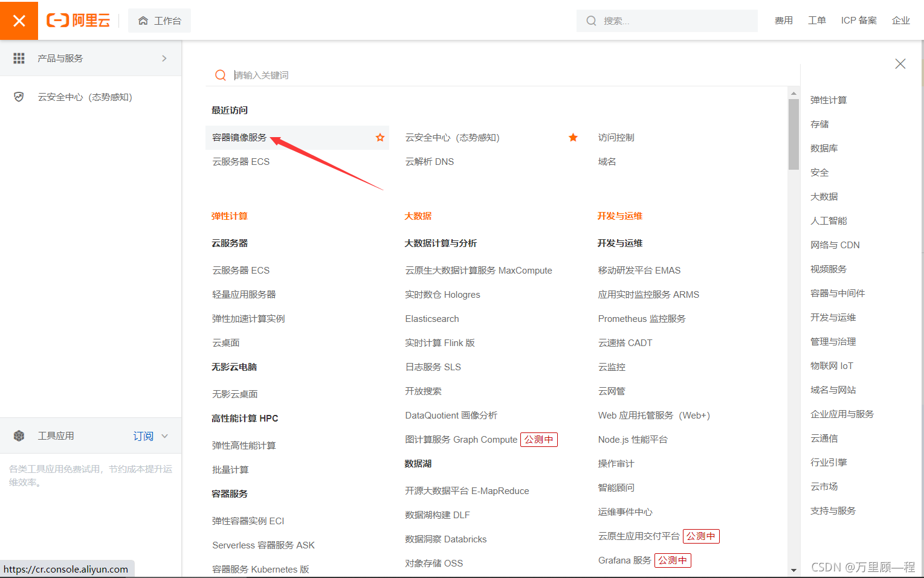Screen dimensions: 924x578
Task: Open 访问控制 from recent visits
Action: point(616,138)
